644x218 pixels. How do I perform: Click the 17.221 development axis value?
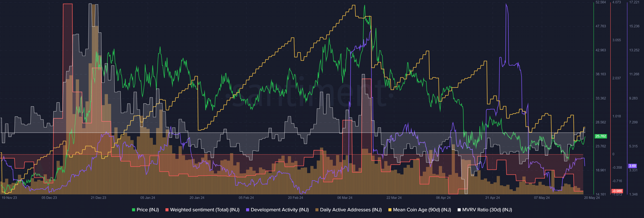(634, 2)
